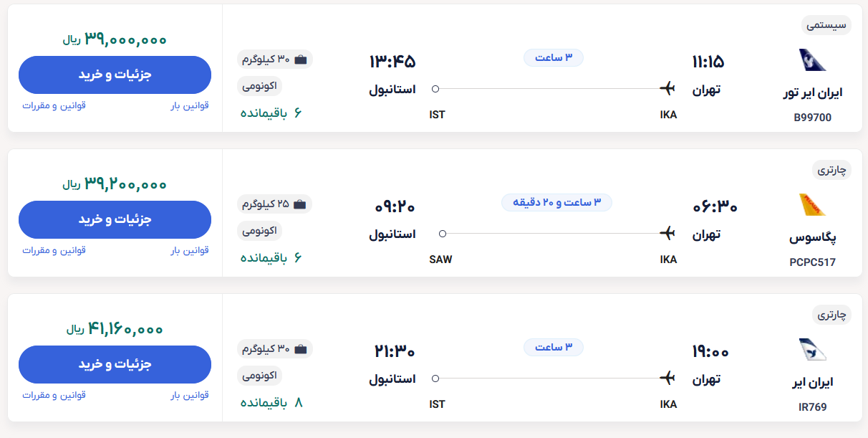
Task: Open baggage rules for Pegasus flight
Action: tap(190, 250)
